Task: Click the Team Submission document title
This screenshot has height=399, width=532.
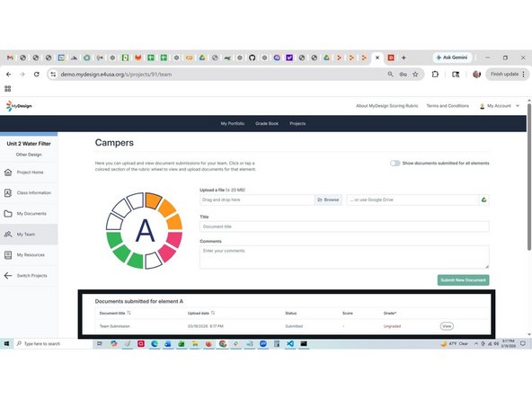Action: tap(115, 326)
